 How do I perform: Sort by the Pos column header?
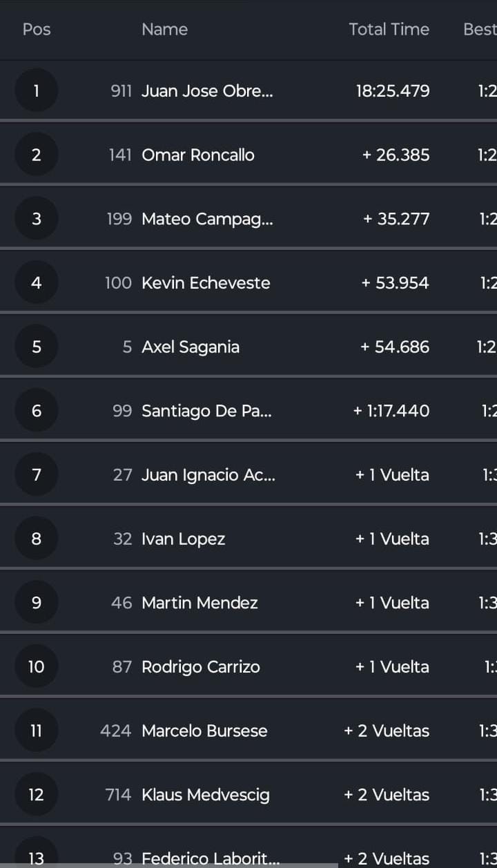[37, 29]
